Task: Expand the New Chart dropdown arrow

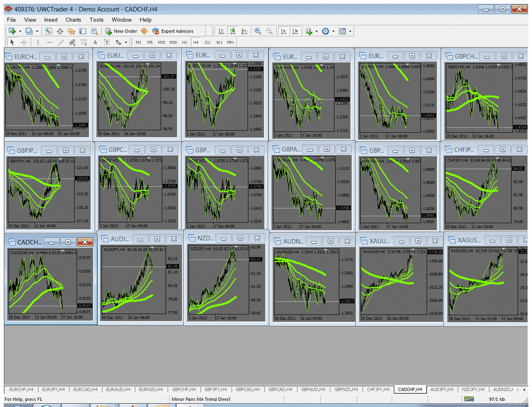Action: pyautogui.click(x=20, y=31)
